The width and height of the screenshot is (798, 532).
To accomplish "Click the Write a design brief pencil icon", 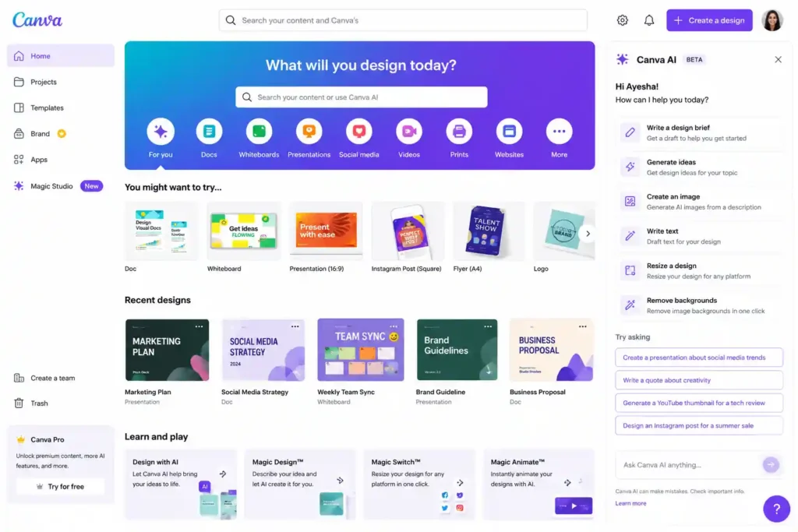I will point(630,132).
